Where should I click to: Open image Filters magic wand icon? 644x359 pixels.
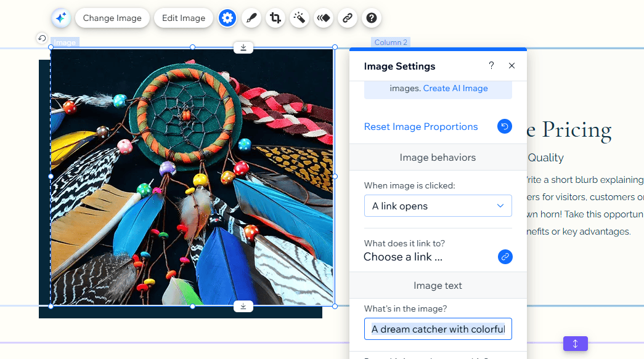(299, 18)
